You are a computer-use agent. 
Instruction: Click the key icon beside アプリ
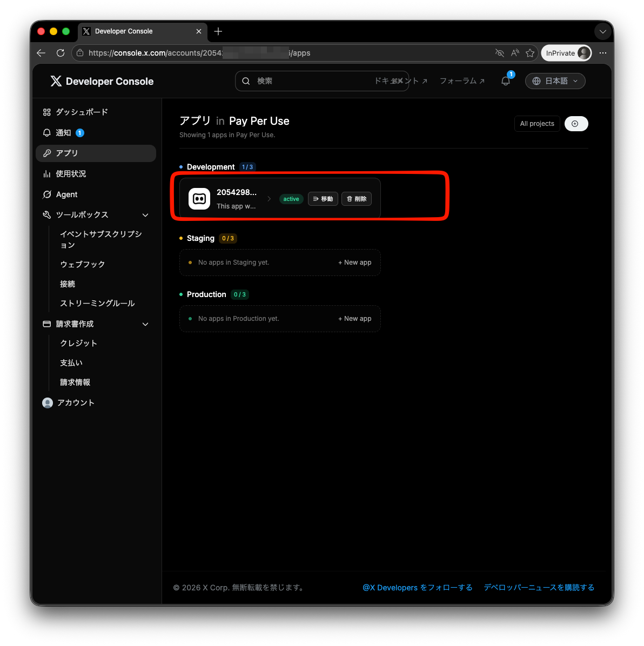(x=47, y=153)
